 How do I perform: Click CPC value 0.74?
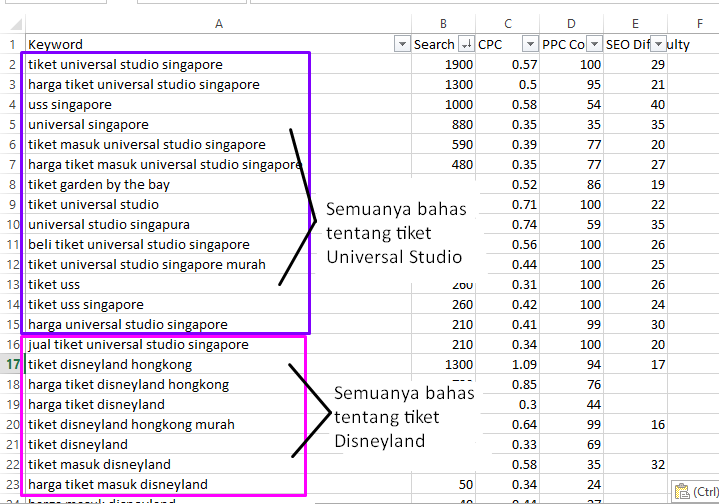click(x=508, y=225)
